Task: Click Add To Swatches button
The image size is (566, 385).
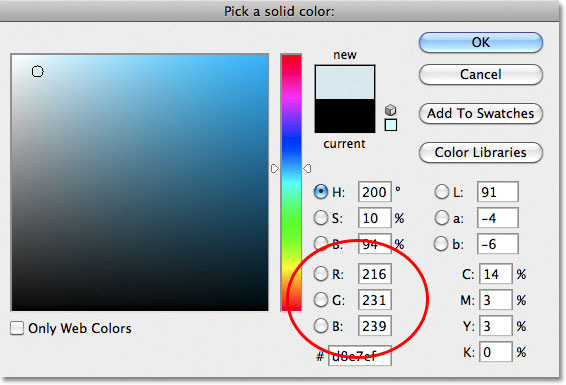Action: pyautogui.click(x=480, y=114)
